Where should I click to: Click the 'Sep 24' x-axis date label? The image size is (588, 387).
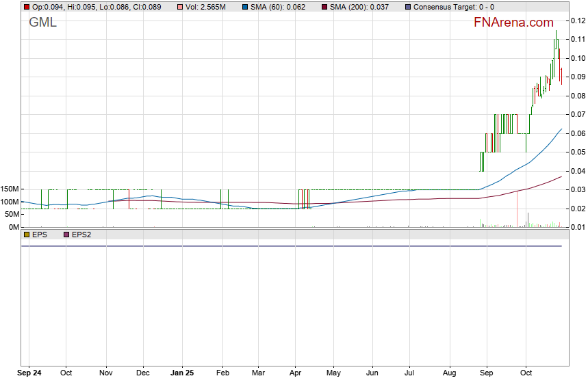coord(29,373)
